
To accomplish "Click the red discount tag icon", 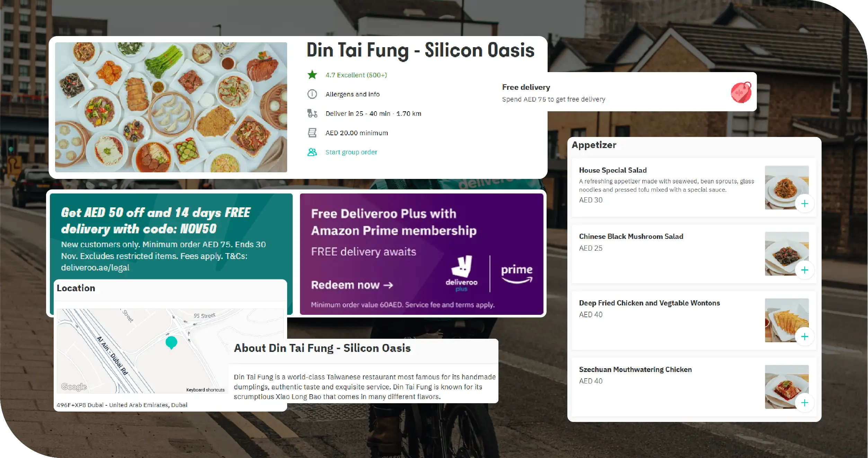I will tap(741, 92).
